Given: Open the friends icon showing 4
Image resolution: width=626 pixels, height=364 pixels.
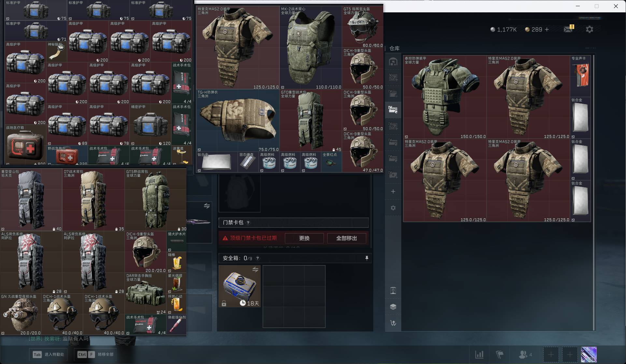Looking at the screenshot, I should point(525,354).
